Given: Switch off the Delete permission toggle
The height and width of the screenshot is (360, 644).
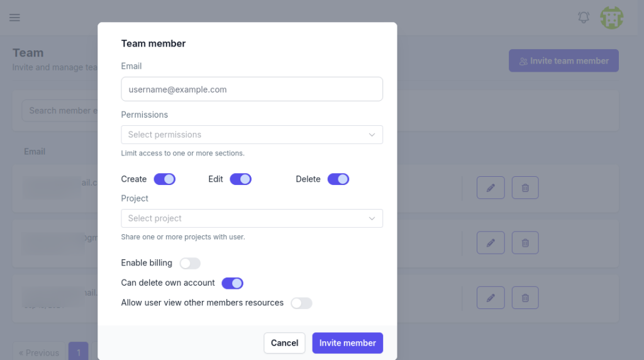Looking at the screenshot, I should [x=338, y=179].
